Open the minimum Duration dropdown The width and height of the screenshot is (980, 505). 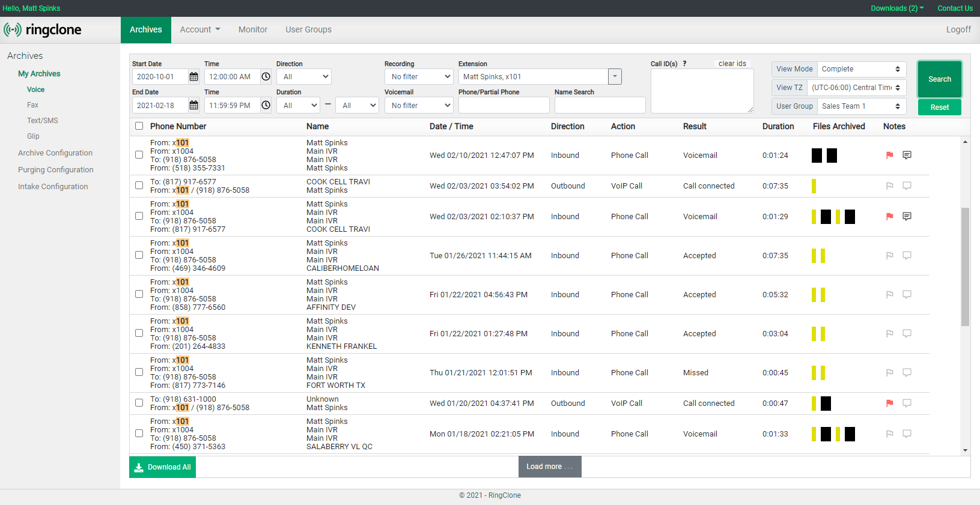298,105
